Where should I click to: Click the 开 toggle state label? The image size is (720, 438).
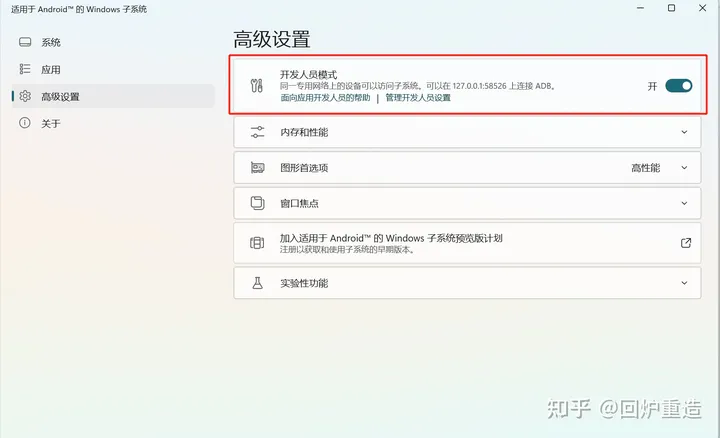point(652,86)
